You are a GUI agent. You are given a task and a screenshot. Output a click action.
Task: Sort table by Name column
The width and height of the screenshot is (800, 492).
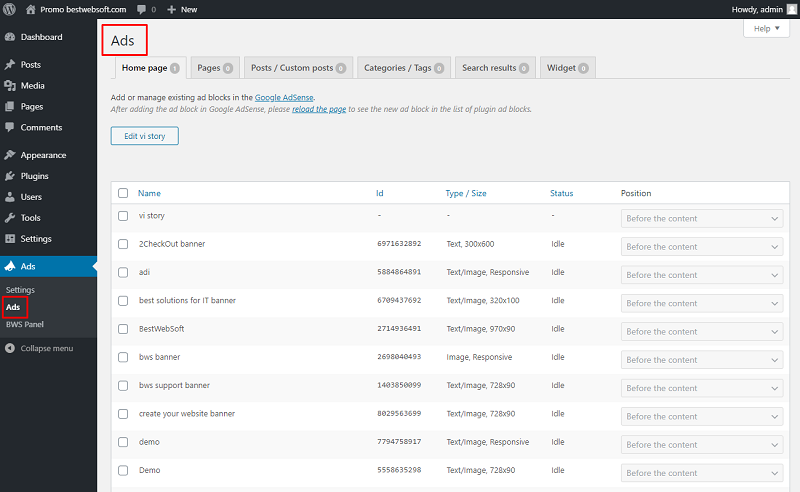149,193
